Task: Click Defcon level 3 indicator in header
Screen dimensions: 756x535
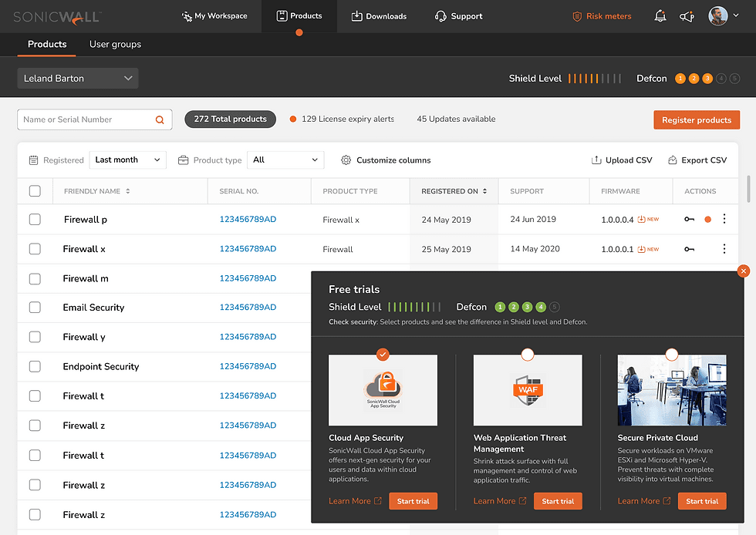Action: (707, 79)
